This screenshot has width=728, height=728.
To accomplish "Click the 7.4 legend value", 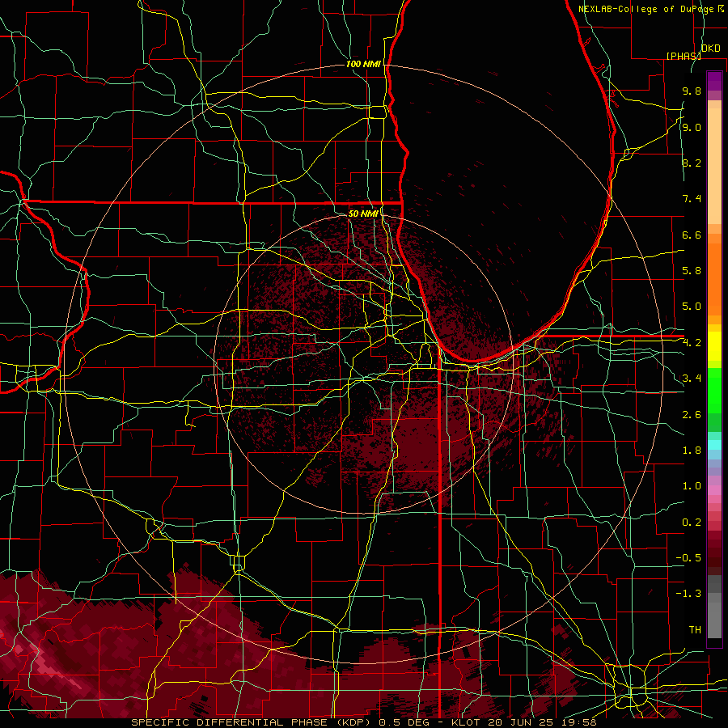I will point(692,199).
